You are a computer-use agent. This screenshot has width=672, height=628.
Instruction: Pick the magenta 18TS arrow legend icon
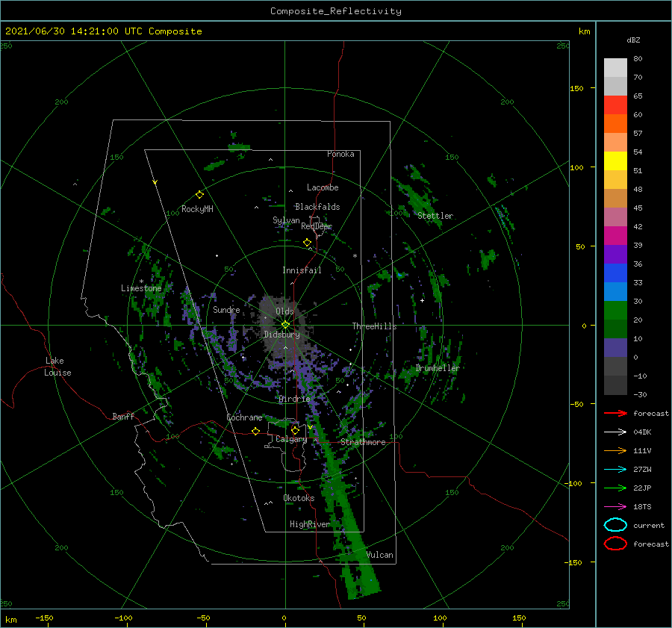click(615, 507)
